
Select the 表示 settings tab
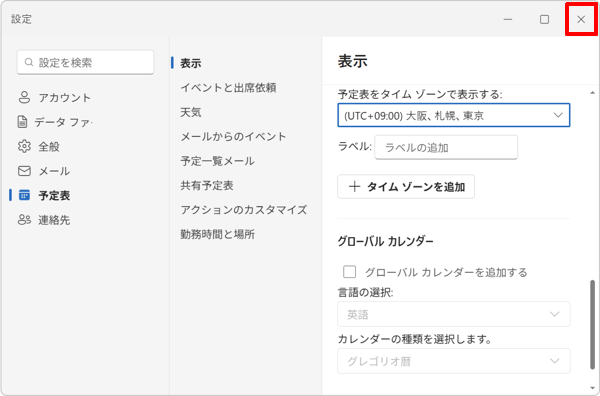tap(191, 63)
